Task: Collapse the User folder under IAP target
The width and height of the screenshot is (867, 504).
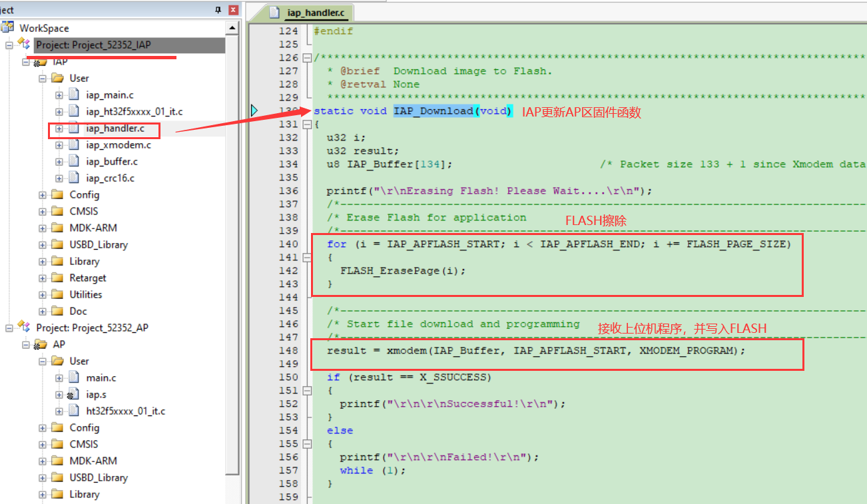Action: 43,78
